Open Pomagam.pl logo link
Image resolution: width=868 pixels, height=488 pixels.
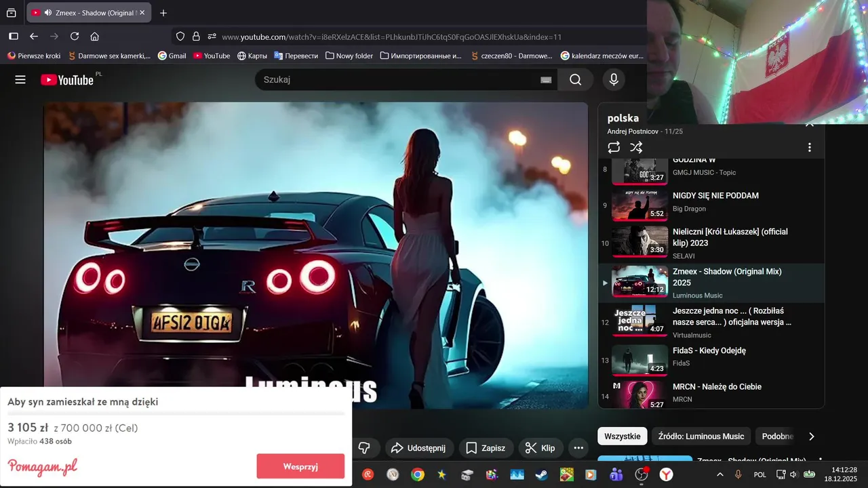click(42, 467)
